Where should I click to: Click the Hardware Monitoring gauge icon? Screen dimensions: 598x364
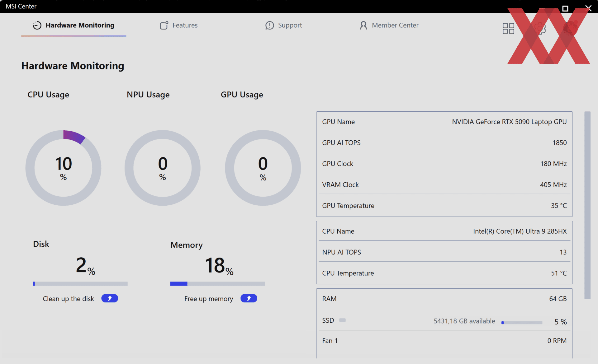click(x=37, y=25)
